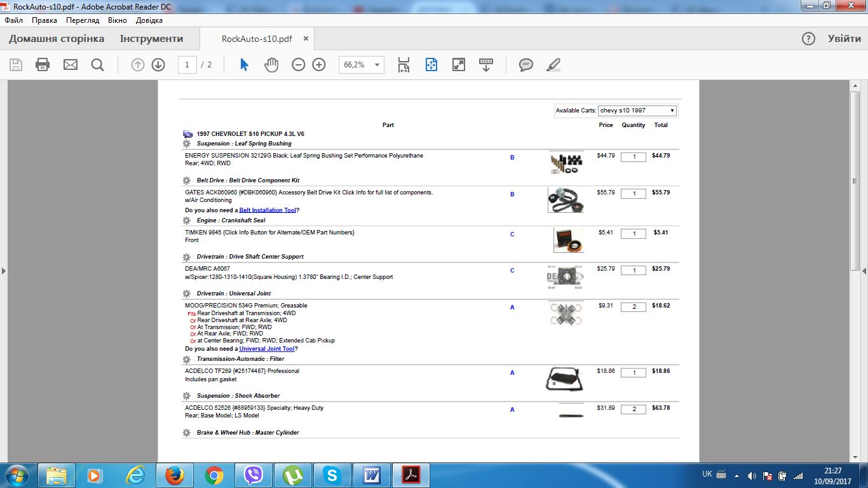
Task: Click the vertical scrollbar down arrow
Action: [x=855, y=457]
